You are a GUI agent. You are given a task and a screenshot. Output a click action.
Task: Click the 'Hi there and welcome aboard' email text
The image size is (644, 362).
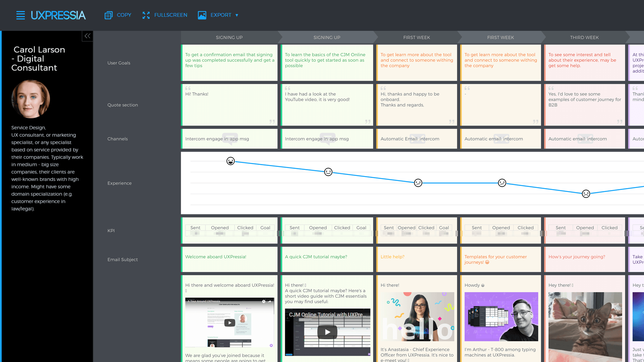click(230, 288)
